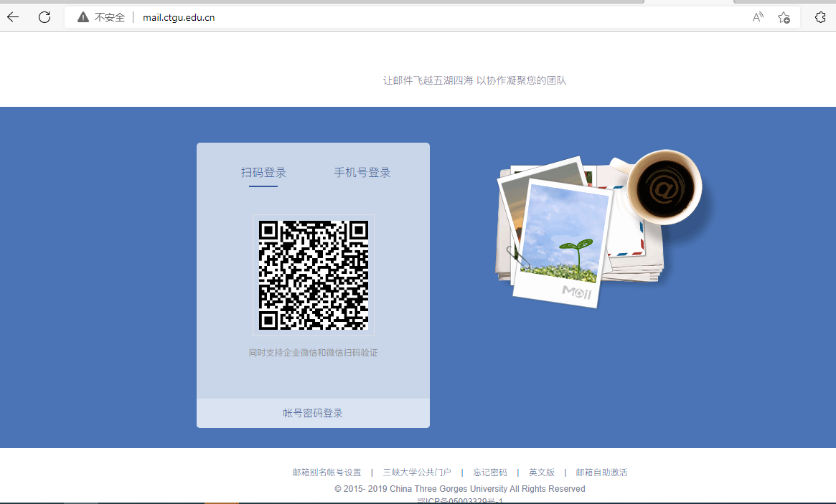This screenshot has width=836, height=504.
Task: Open 三峡大学公共门户 portal link
Action: pyautogui.click(x=417, y=472)
